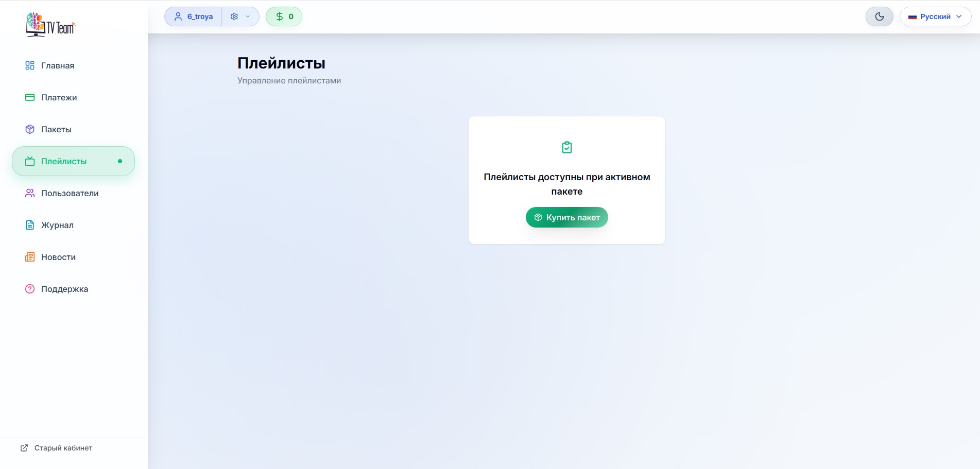Click the Поддержка question mark icon
Screen dimensions: 980x469
30,289
